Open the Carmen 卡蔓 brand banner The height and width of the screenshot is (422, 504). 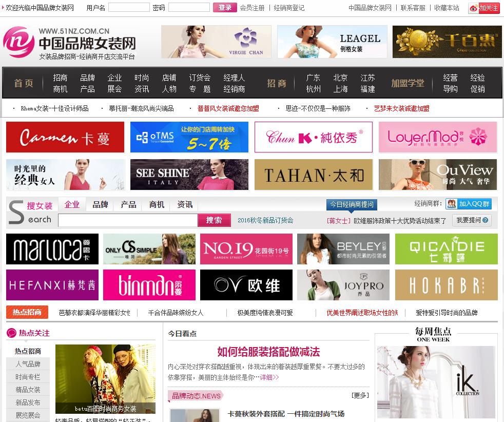[65, 137]
